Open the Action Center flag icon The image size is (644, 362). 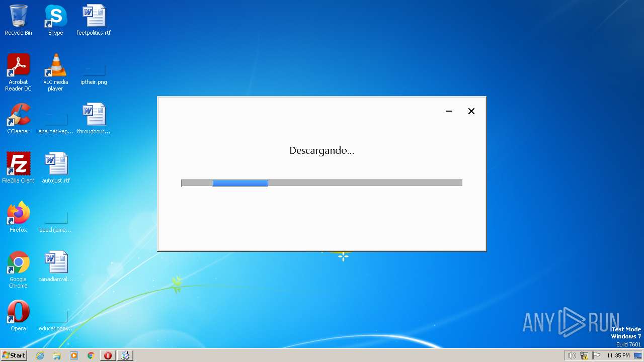[x=597, y=355]
